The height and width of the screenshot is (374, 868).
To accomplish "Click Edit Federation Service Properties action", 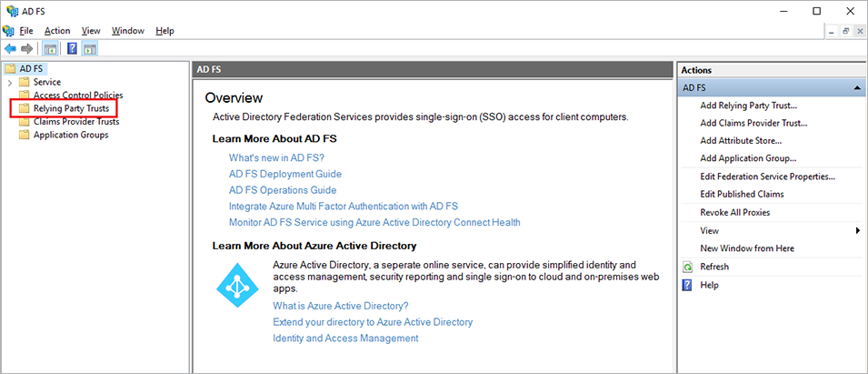I will [x=767, y=177].
